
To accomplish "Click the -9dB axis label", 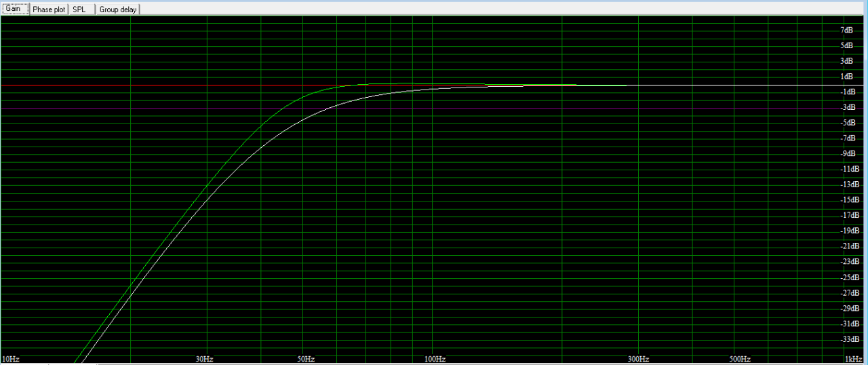I will tap(847, 154).
